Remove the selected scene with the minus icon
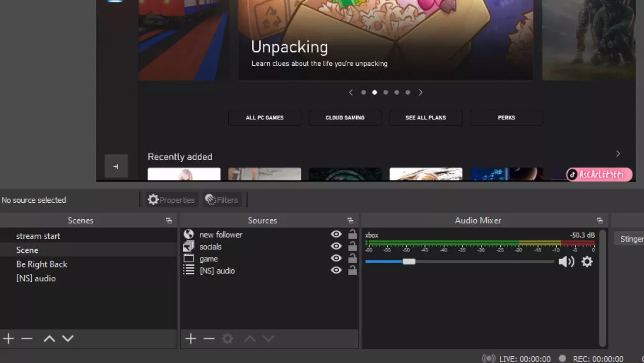644x363 pixels. tap(26, 338)
